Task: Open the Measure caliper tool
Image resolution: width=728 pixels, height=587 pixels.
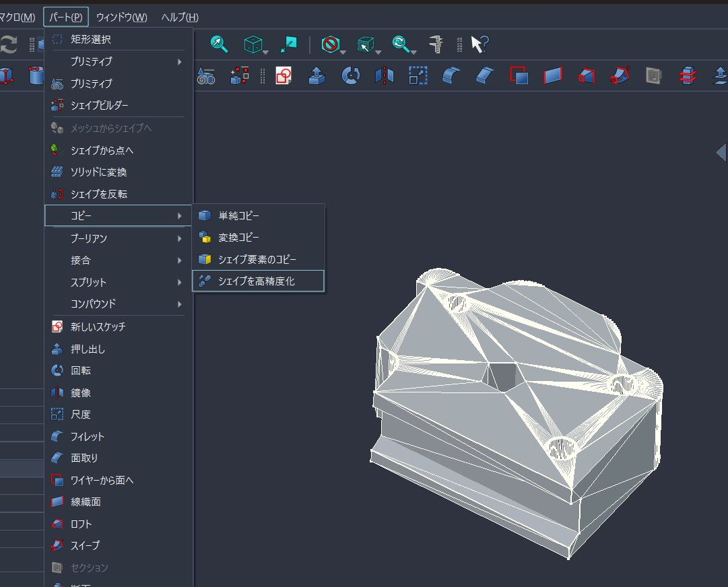Action: (x=436, y=44)
